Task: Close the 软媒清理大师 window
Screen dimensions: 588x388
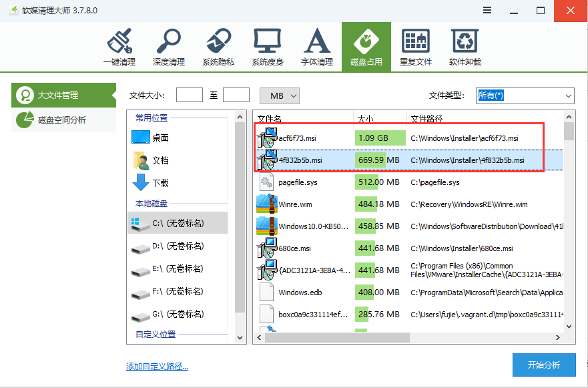Action: 571,11
